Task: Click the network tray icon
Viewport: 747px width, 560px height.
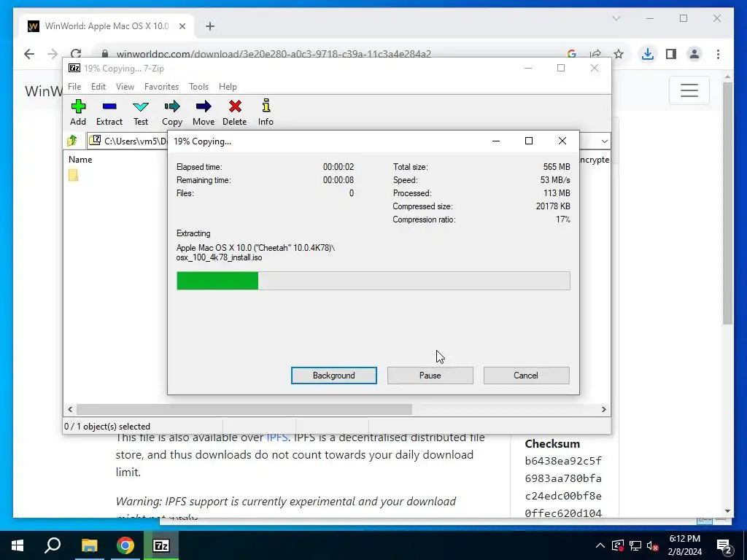Action: click(635, 545)
